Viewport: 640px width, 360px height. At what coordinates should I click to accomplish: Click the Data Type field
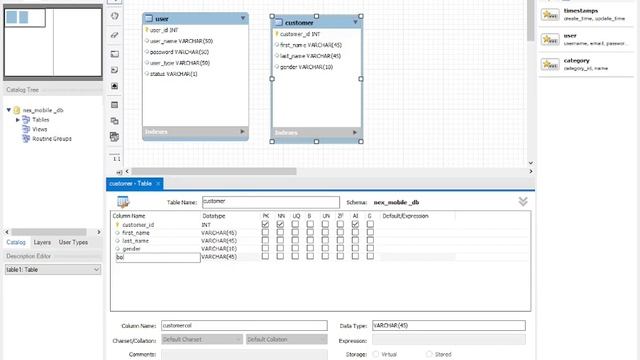click(449, 326)
